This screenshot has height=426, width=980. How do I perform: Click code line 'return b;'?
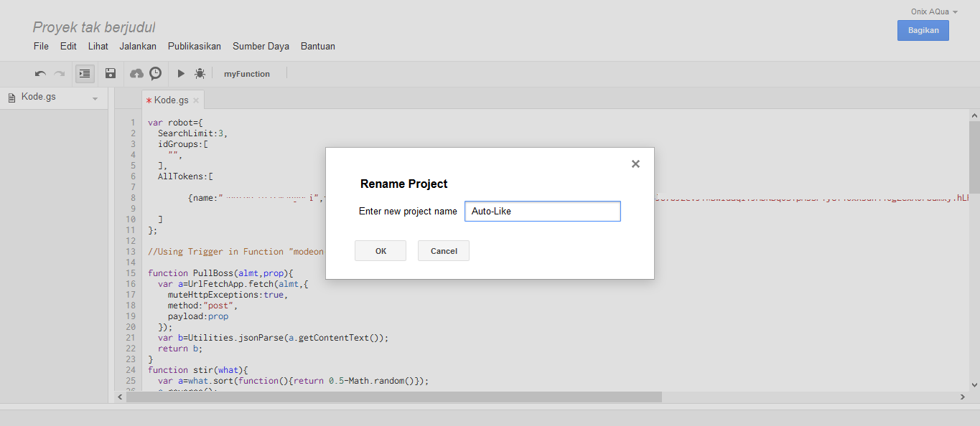coord(180,349)
